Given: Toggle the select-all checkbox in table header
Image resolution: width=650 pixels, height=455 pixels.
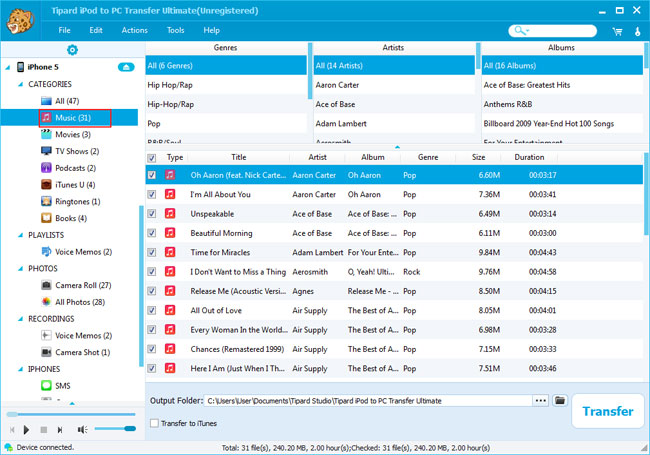Looking at the screenshot, I should pyautogui.click(x=152, y=158).
